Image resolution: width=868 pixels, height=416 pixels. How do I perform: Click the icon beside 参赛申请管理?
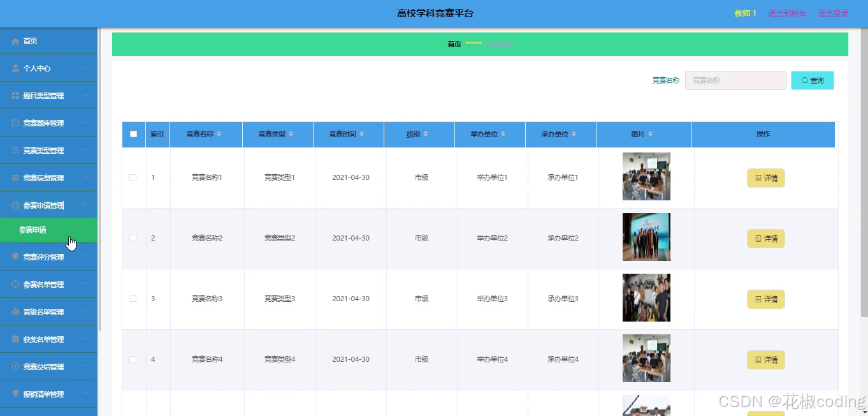coord(15,205)
